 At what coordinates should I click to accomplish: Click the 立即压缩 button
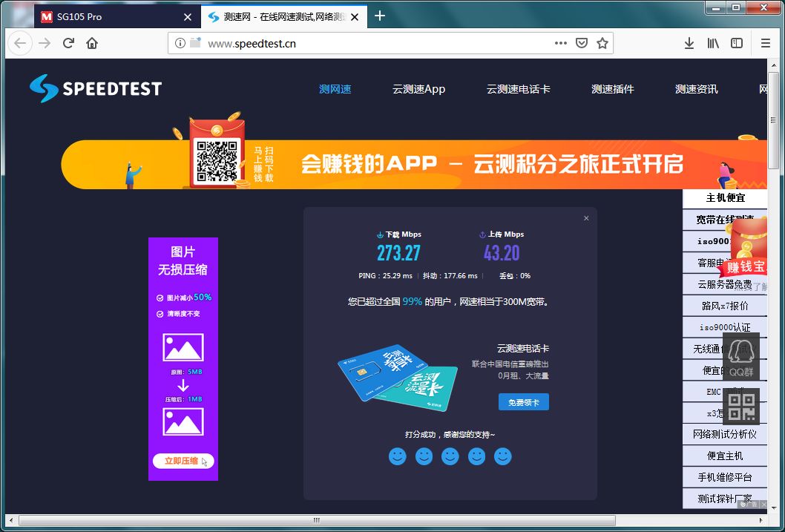tap(183, 461)
